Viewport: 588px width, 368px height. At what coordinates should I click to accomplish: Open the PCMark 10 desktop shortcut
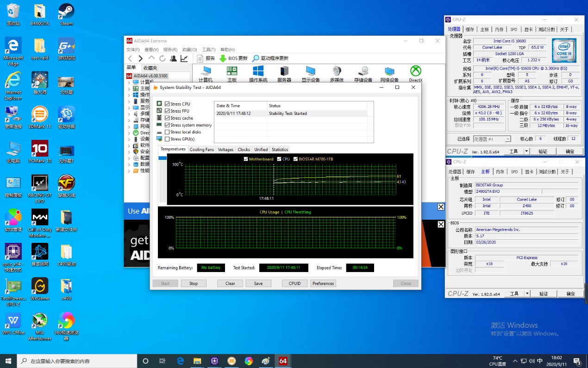[x=40, y=152]
